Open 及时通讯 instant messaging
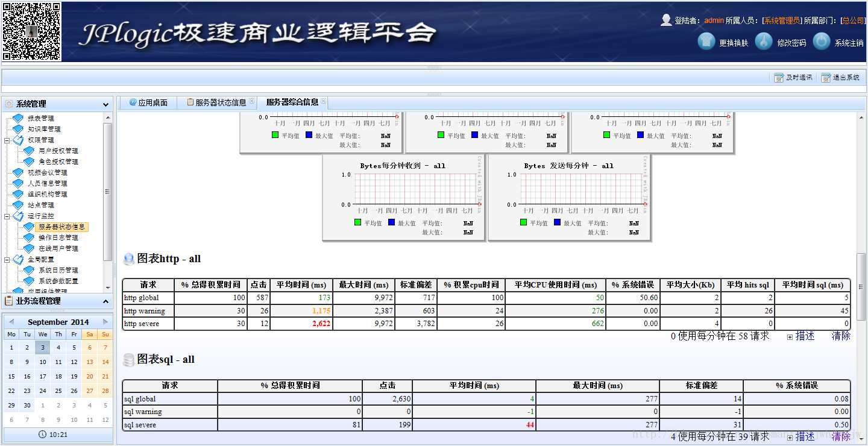This screenshot has height=446, width=868. click(793, 78)
